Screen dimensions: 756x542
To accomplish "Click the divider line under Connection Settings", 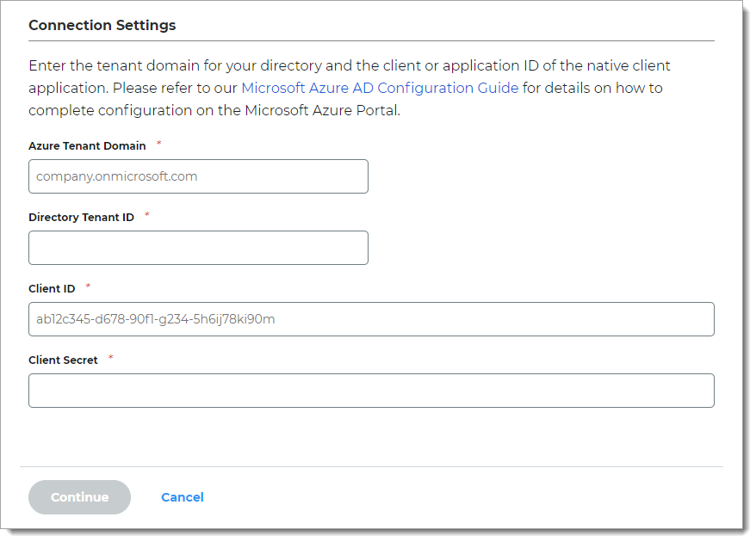I will (371, 40).
